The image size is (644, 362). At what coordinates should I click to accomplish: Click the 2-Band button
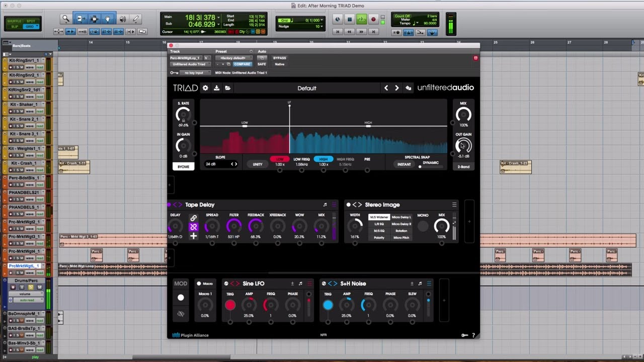click(x=463, y=166)
